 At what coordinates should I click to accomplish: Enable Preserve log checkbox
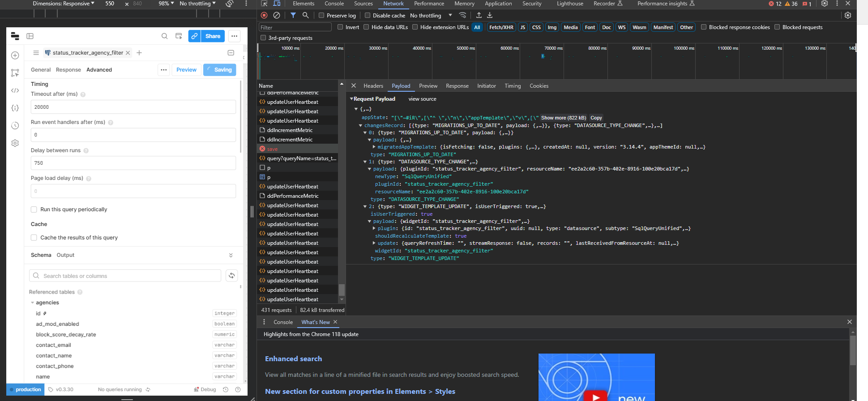point(321,15)
